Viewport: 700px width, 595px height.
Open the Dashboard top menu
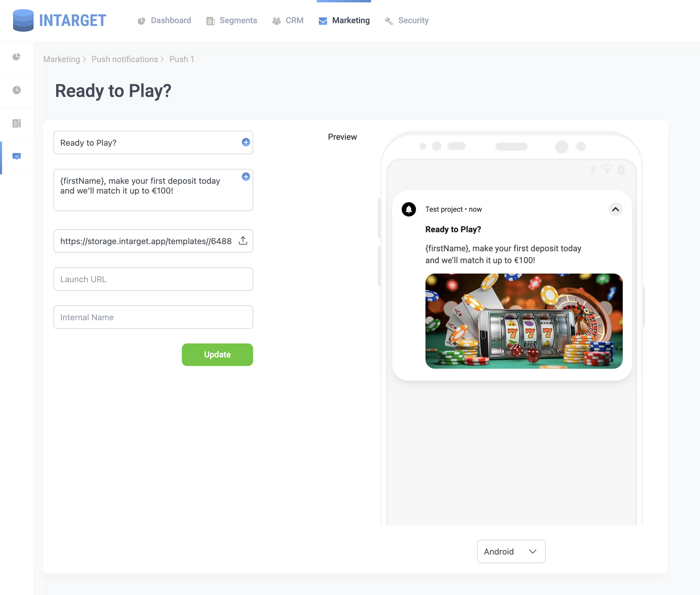tap(164, 21)
